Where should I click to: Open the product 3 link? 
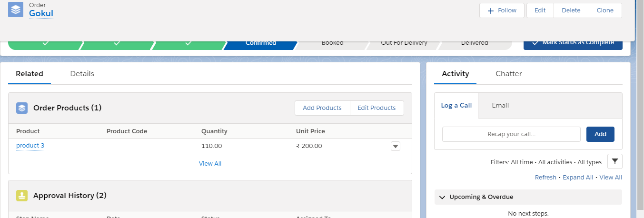coord(30,146)
